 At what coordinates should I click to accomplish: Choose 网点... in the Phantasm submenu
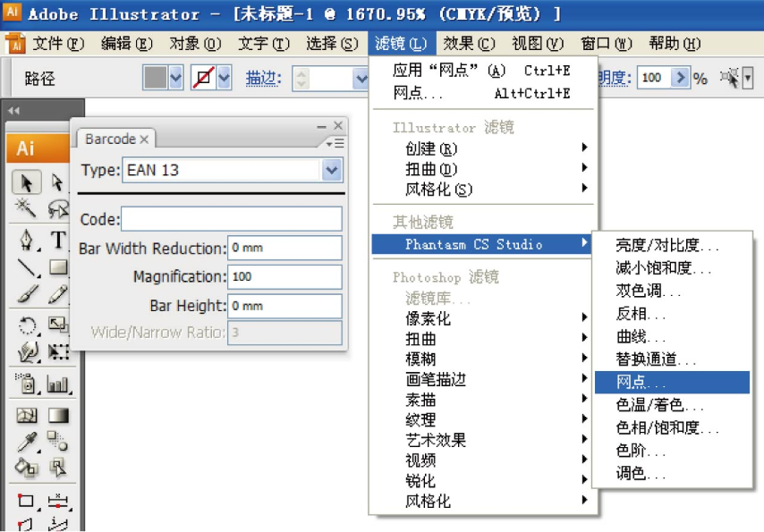click(672, 382)
